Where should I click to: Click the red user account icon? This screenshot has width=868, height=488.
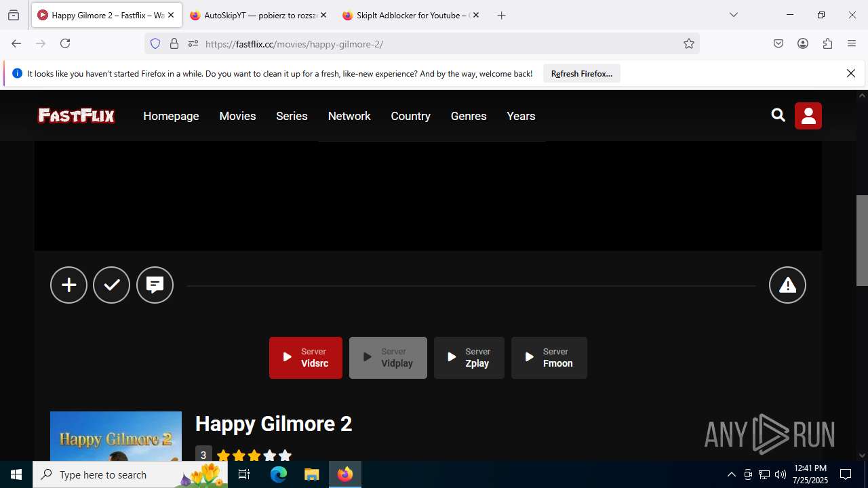(808, 116)
